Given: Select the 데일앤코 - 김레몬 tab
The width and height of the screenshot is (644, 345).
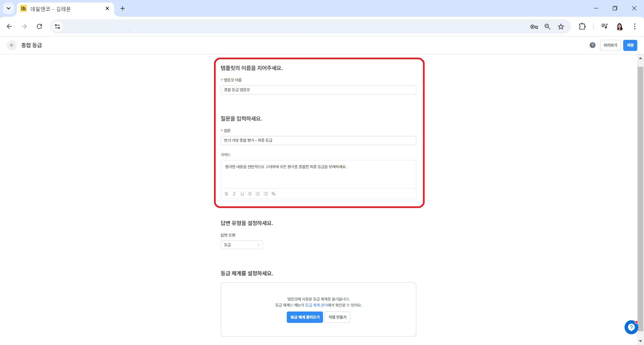Looking at the screenshot, I should pyautogui.click(x=65, y=9).
